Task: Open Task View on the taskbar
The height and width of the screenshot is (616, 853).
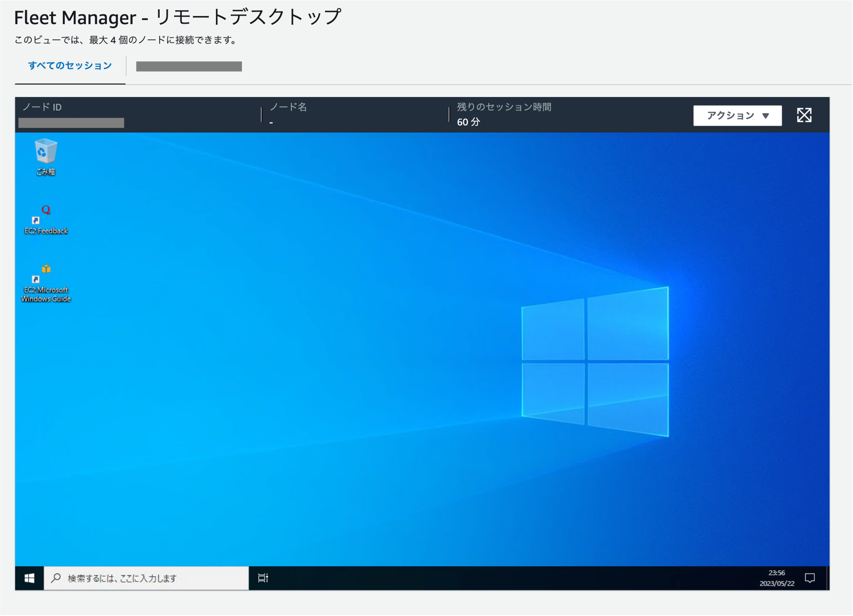Action: (263, 578)
